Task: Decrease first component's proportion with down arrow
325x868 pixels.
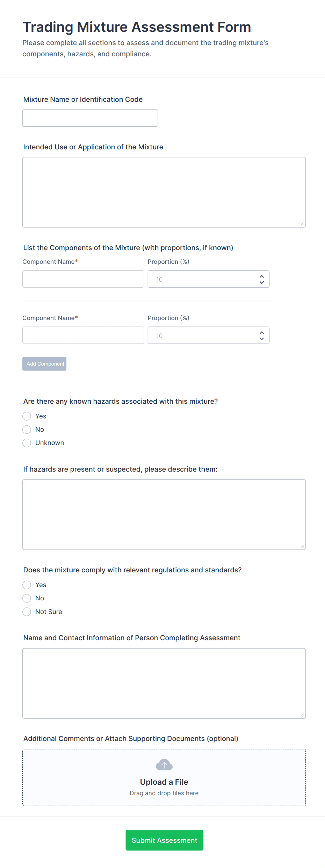Action: (261, 282)
